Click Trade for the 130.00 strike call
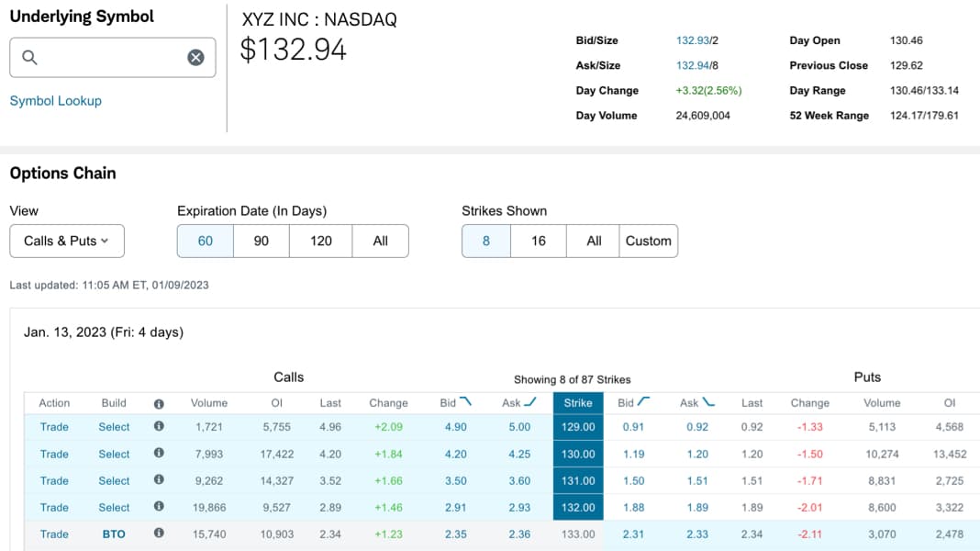980x551 pixels. click(54, 454)
